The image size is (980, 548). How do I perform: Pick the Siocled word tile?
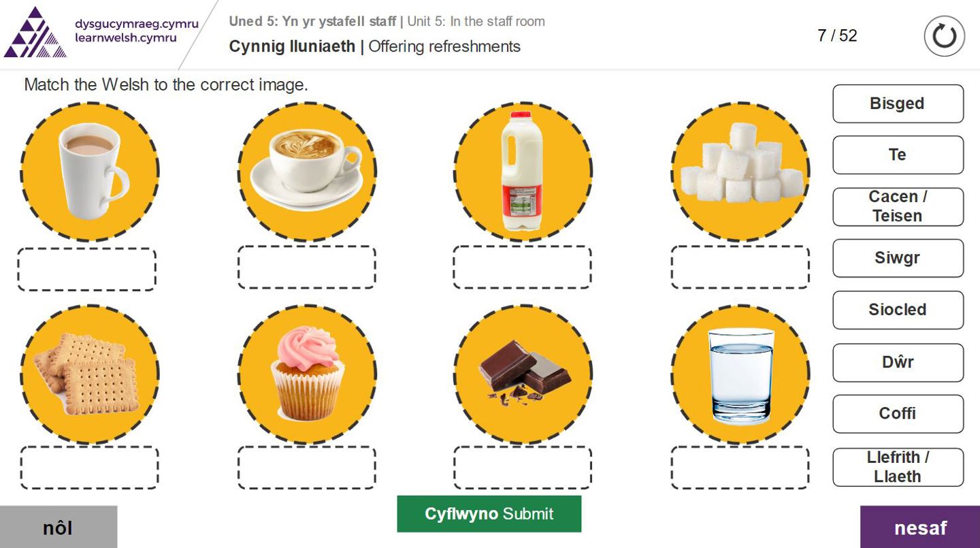tap(898, 310)
